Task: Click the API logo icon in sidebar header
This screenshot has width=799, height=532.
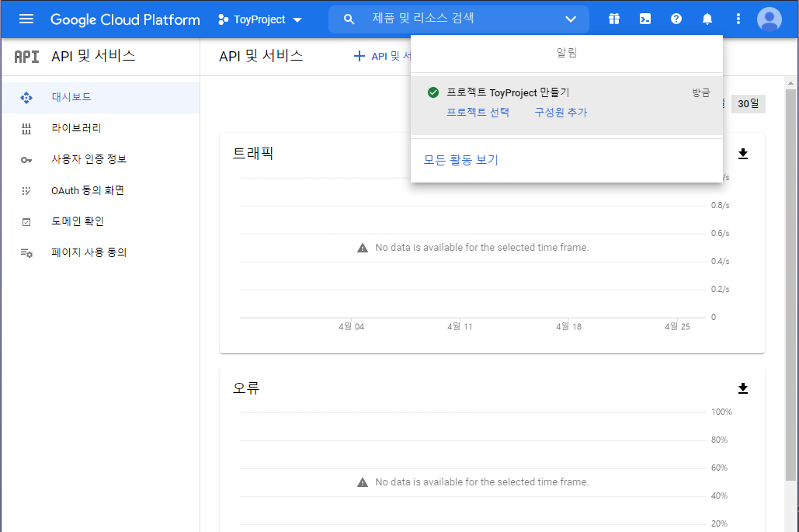Action: tap(26, 57)
